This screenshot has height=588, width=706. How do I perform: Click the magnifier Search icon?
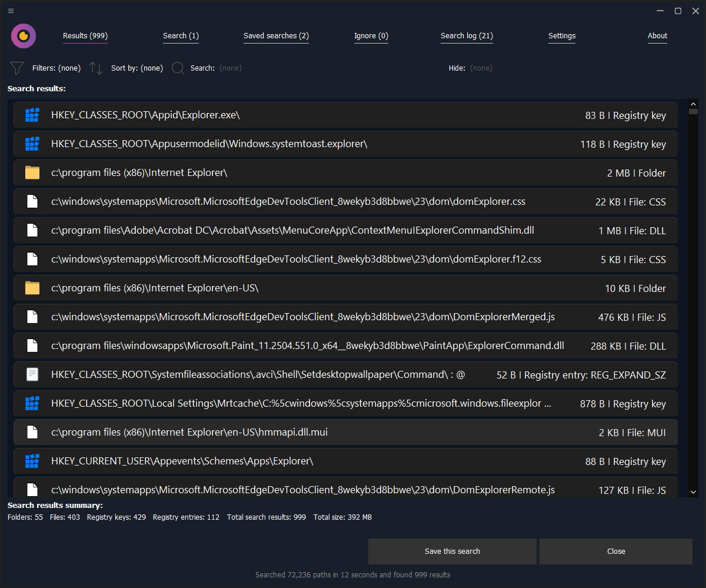[178, 68]
